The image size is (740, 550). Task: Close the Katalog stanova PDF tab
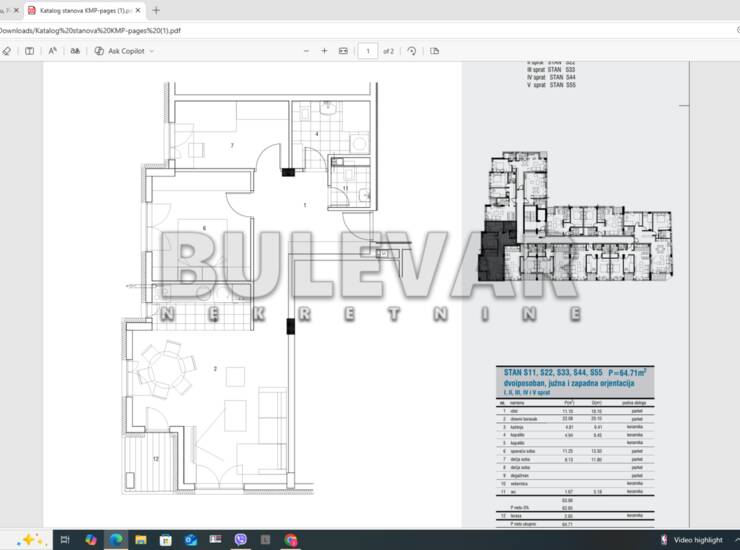tap(138, 10)
